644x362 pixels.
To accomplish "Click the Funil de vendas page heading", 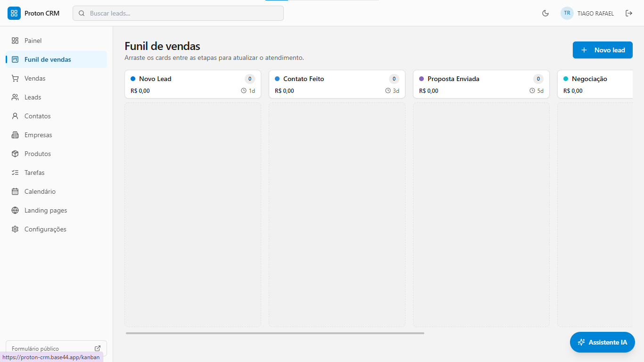I will click(x=162, y=46).
